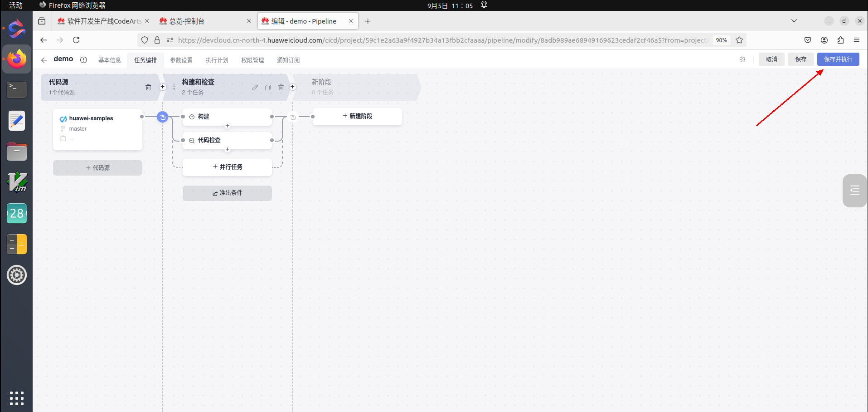Create a stage with + 新建阶段
The width and height of the screenshot is (868, 412).
click(x=357, y=116)
